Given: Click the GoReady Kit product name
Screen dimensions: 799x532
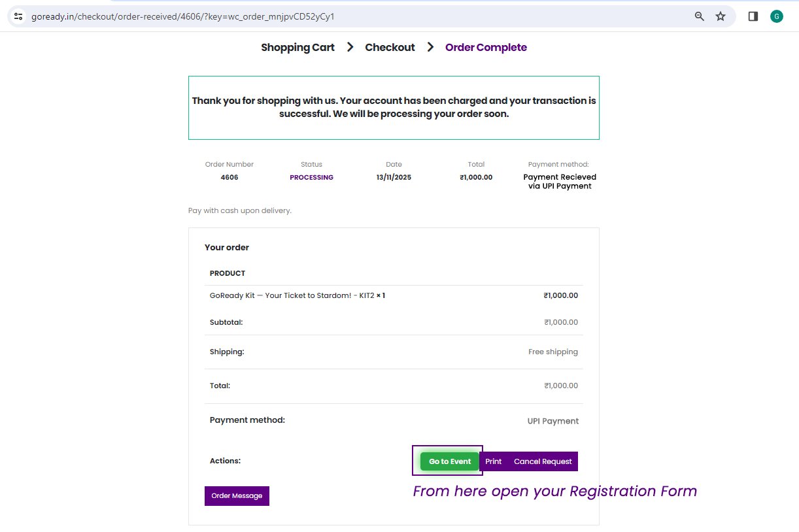Looking at the screenshot, I should [x=292, y=295].
